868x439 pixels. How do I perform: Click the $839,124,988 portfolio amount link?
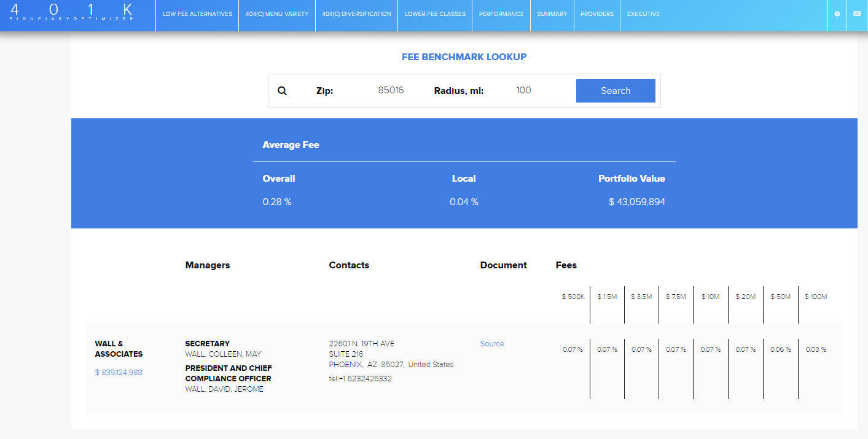pos(119,373)
